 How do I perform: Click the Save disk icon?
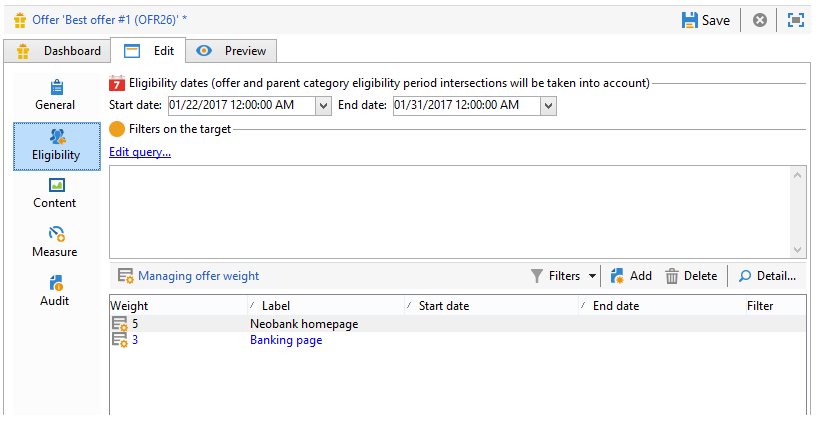690,20
